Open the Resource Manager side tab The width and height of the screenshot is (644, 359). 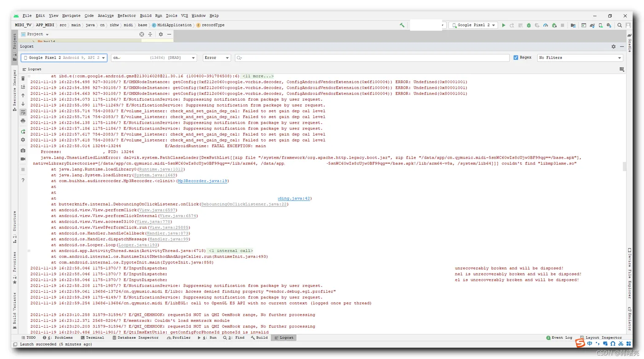click(15, 91)
